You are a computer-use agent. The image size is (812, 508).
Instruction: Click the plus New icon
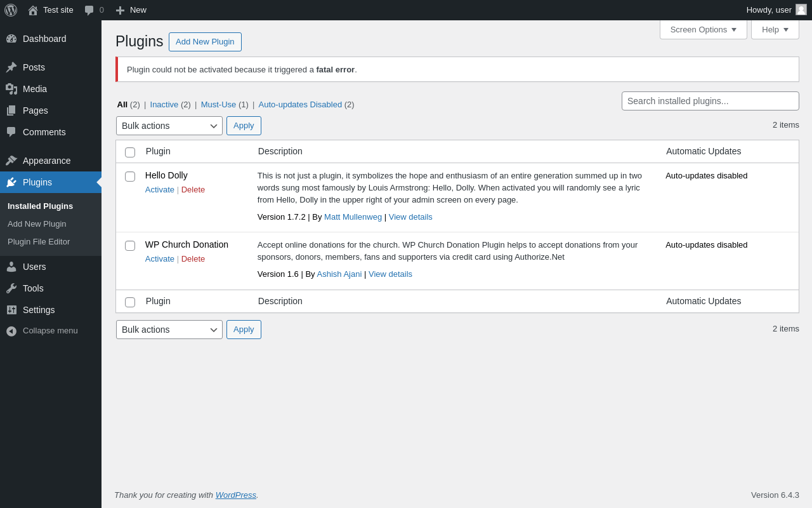[x=120, y=10]
